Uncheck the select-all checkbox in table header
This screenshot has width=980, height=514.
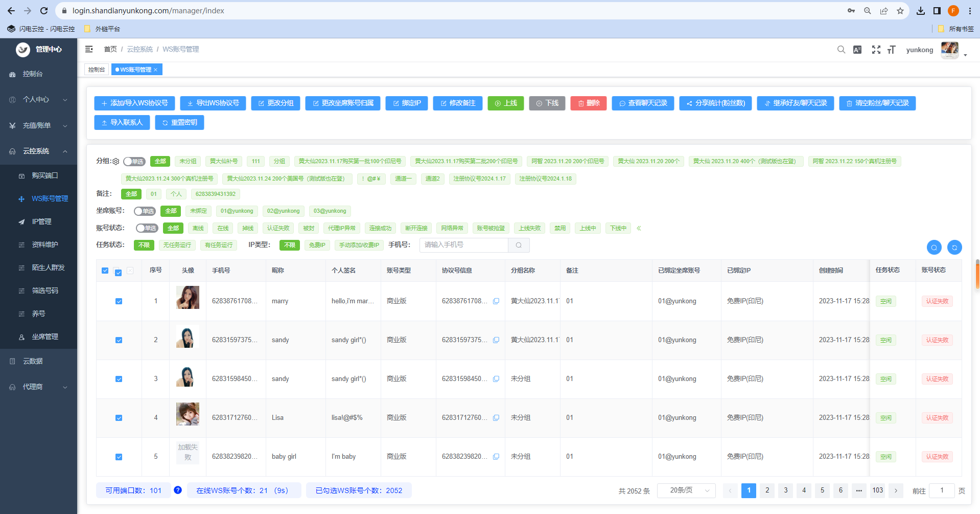click(105, 271)
